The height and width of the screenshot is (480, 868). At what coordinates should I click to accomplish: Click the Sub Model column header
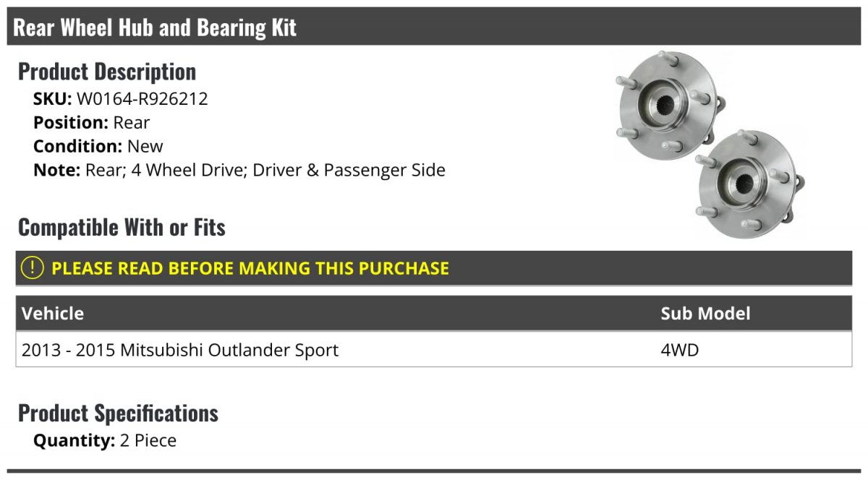705,313
